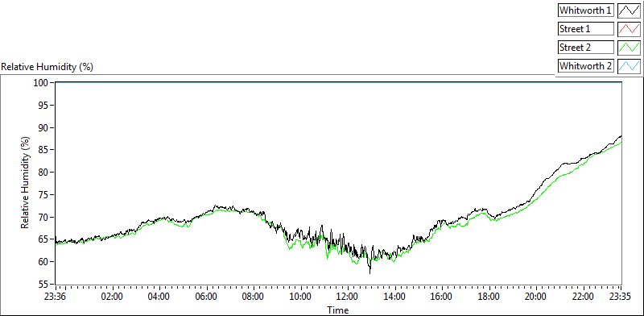Click the Street 2 green line icon
Image resolution: width=644 pixels, height=316 pixels.
click(x=629, y=48)
